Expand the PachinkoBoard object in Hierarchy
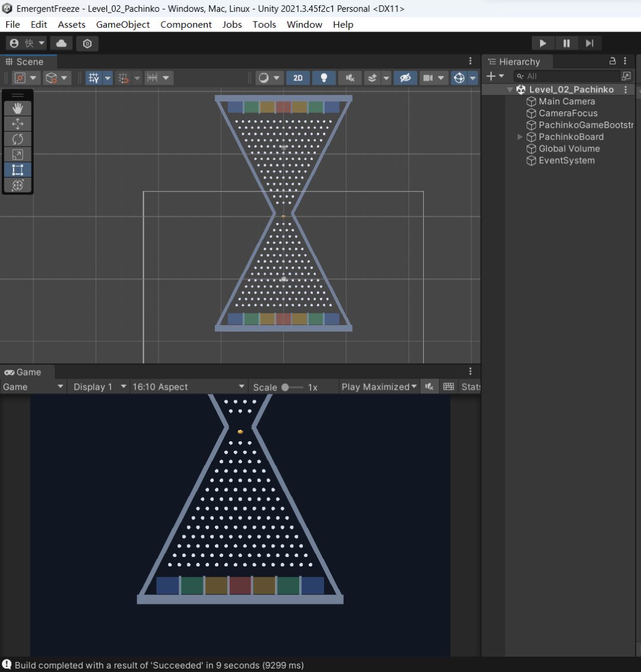641x672 pixels. (x=520, y=137)
